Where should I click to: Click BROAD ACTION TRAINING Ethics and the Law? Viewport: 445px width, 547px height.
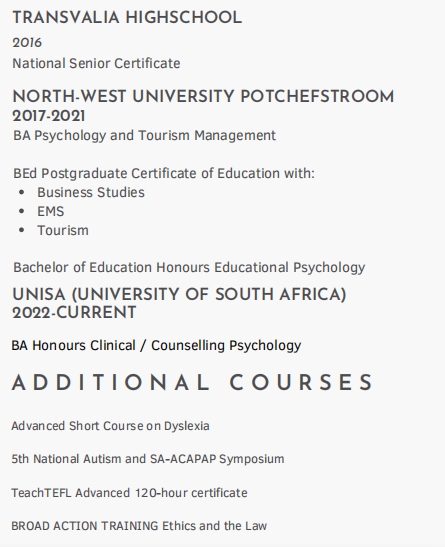point(139,526)
